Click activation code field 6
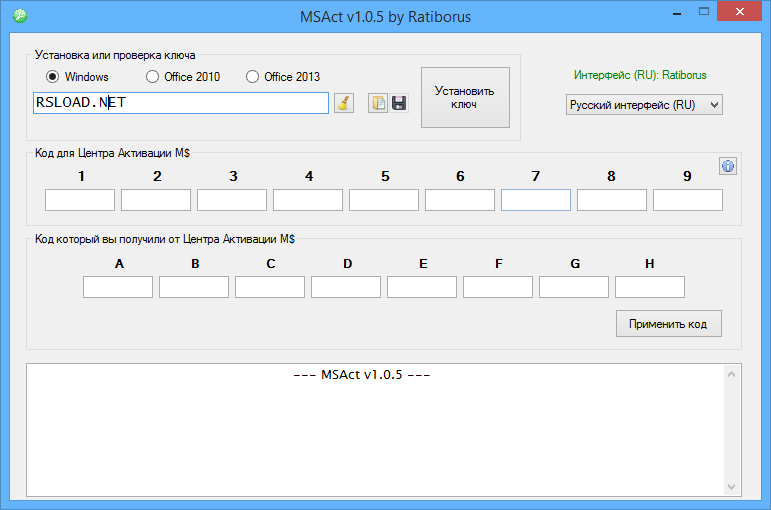The width and height of the screenshot is (771, 510). [x=460, y=200]
